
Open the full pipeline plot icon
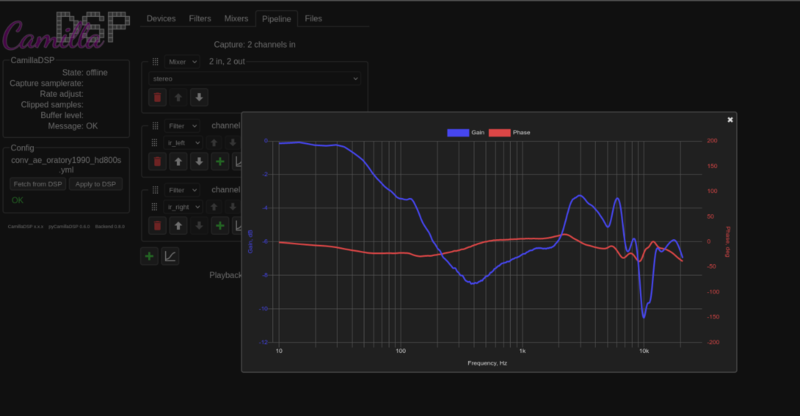[170, 256]
